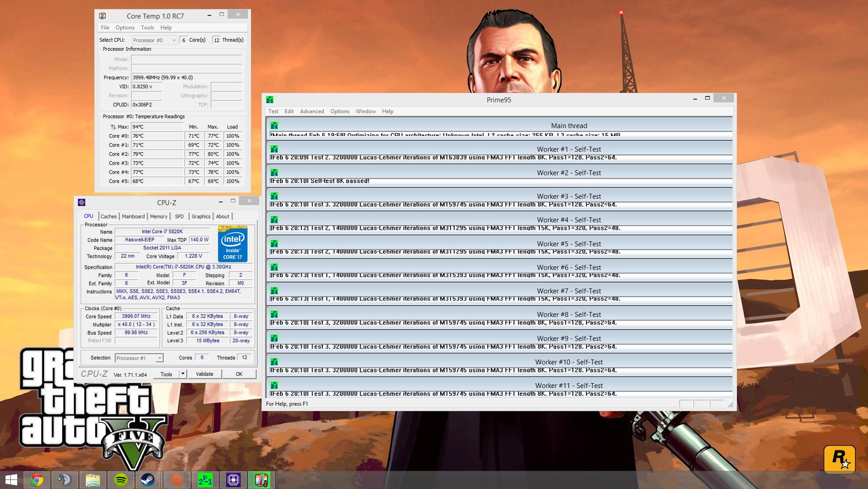This screenshot has height=489, width=868.
Task: Click the orange taskbar app icon
Action: tap(177, 480)
